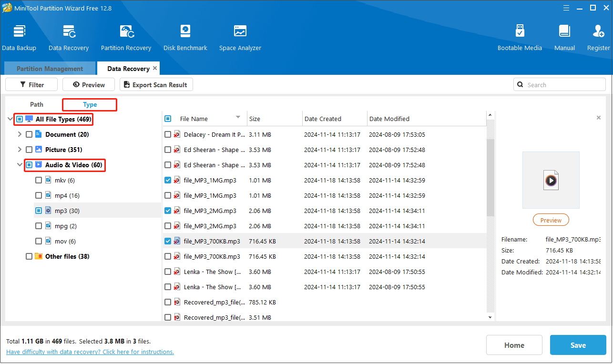
Task: Open the Data Backup tool
Action: pos(19,37)
